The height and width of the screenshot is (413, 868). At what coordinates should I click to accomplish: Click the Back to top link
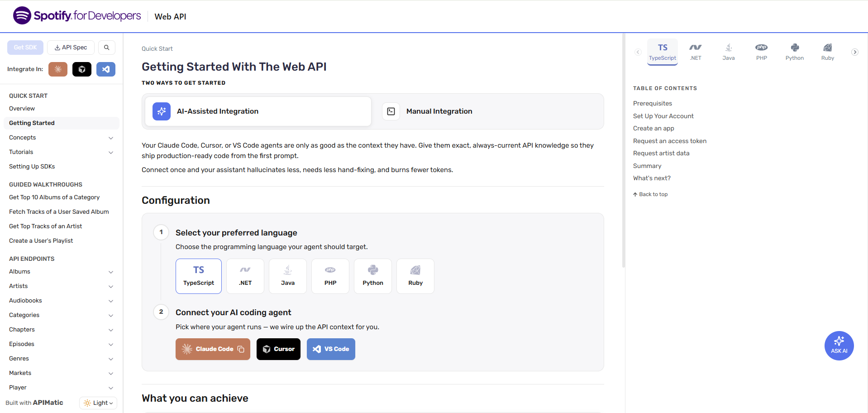click(650, 194)
